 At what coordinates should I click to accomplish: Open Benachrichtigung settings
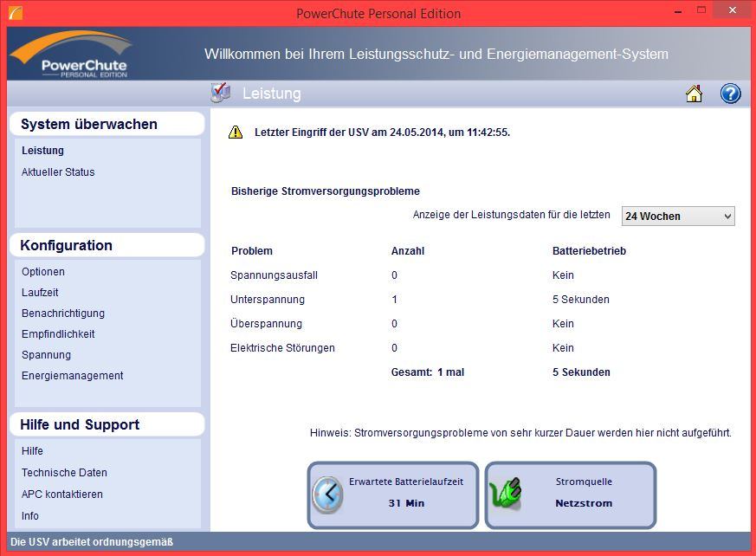click(x=62, y=314)
